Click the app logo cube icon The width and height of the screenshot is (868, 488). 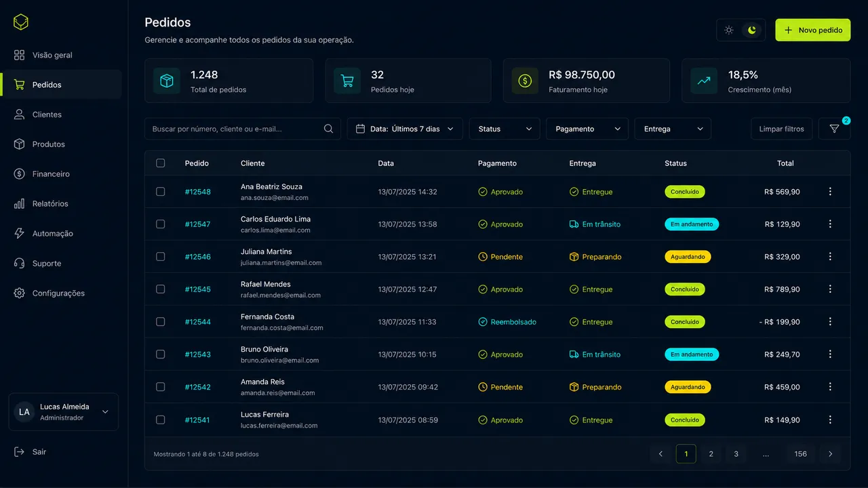point(21,22)
